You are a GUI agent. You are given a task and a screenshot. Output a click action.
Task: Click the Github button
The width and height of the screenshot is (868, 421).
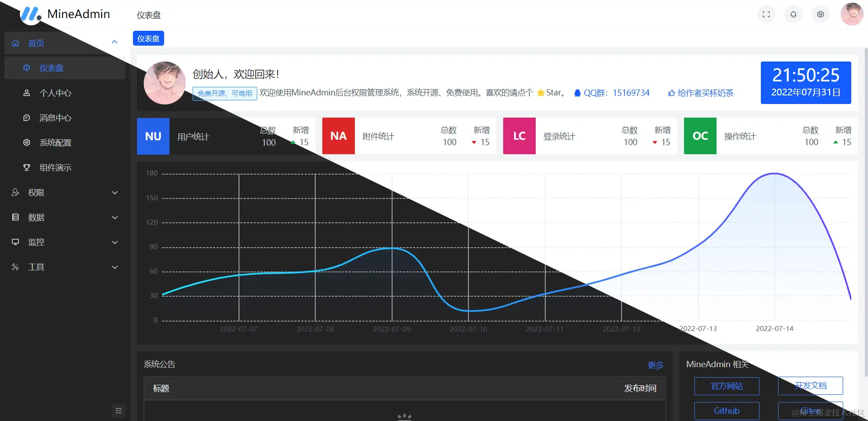(x=727, y=411)
